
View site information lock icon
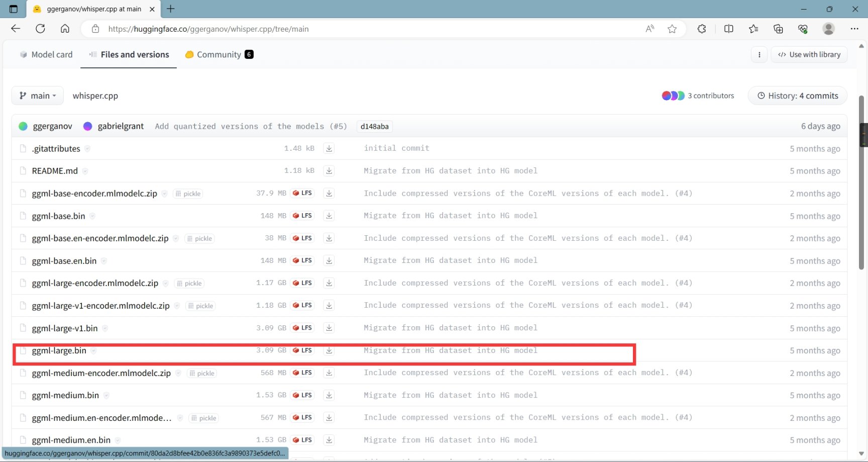pos(95,29)
